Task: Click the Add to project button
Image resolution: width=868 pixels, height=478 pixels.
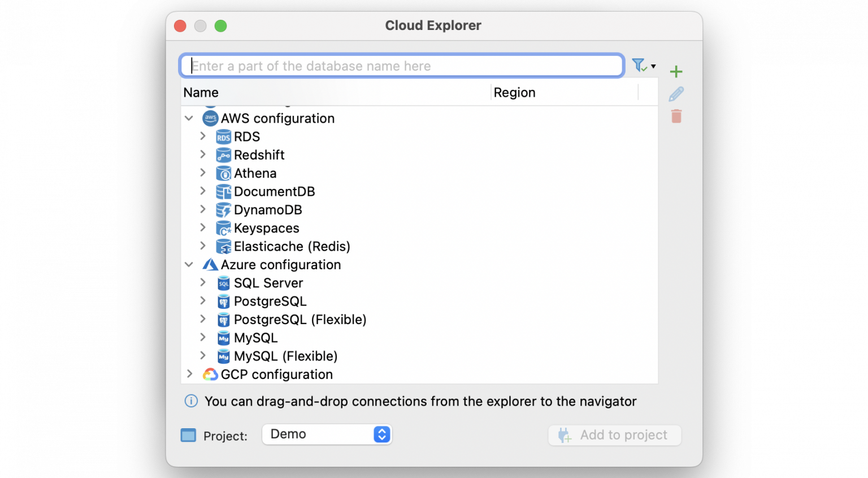Action: point(614,435)
